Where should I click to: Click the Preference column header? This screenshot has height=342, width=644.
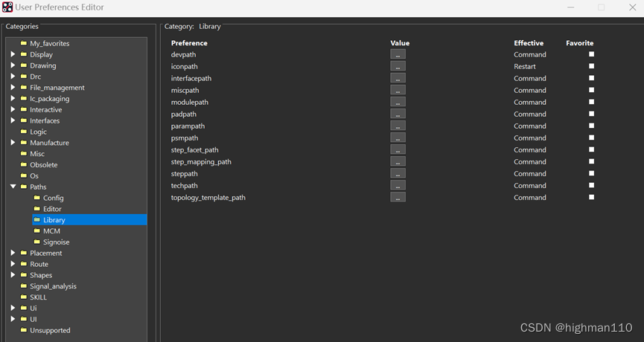coord(189,43)
